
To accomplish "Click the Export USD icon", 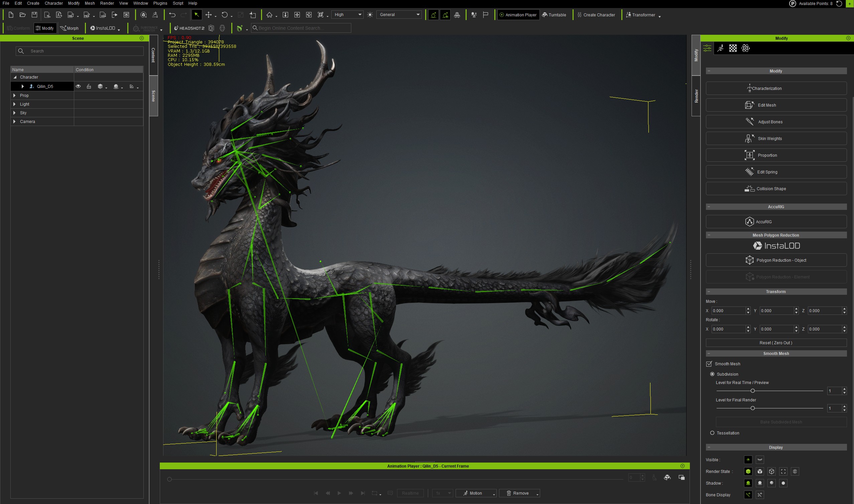I will pos(103,15).
